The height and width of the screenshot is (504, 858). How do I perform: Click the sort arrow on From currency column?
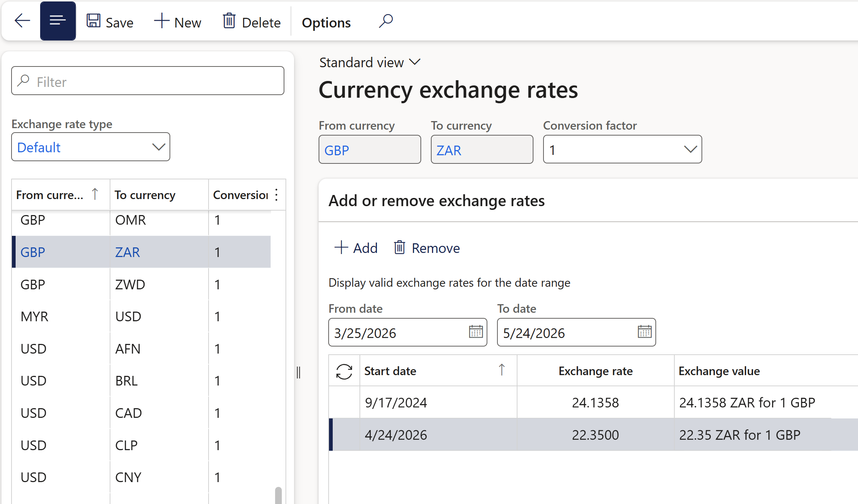point(95,194)
